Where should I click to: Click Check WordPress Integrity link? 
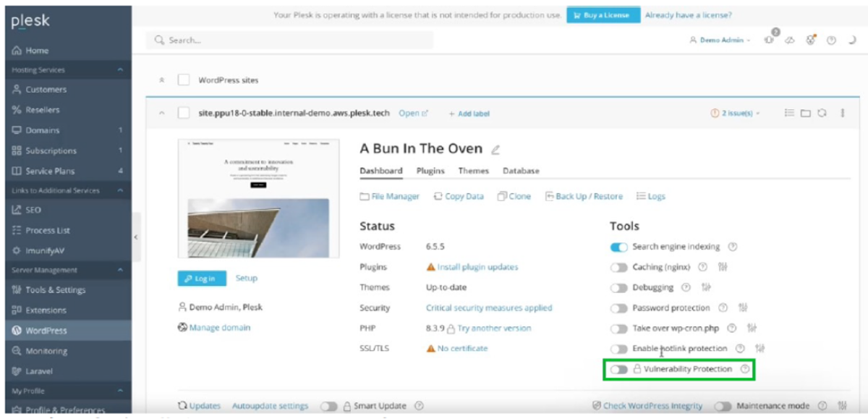point(647,406)
